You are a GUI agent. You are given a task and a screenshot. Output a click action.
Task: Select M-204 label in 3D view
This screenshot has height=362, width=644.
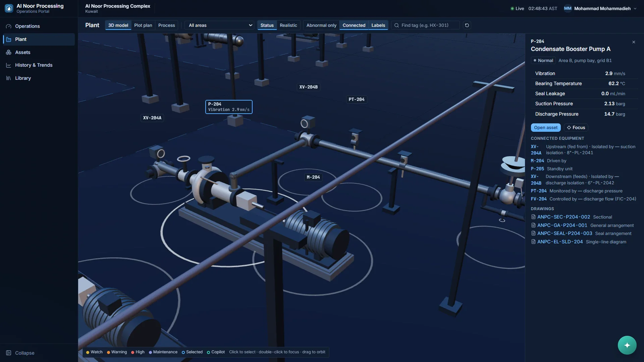click(313, 177)
